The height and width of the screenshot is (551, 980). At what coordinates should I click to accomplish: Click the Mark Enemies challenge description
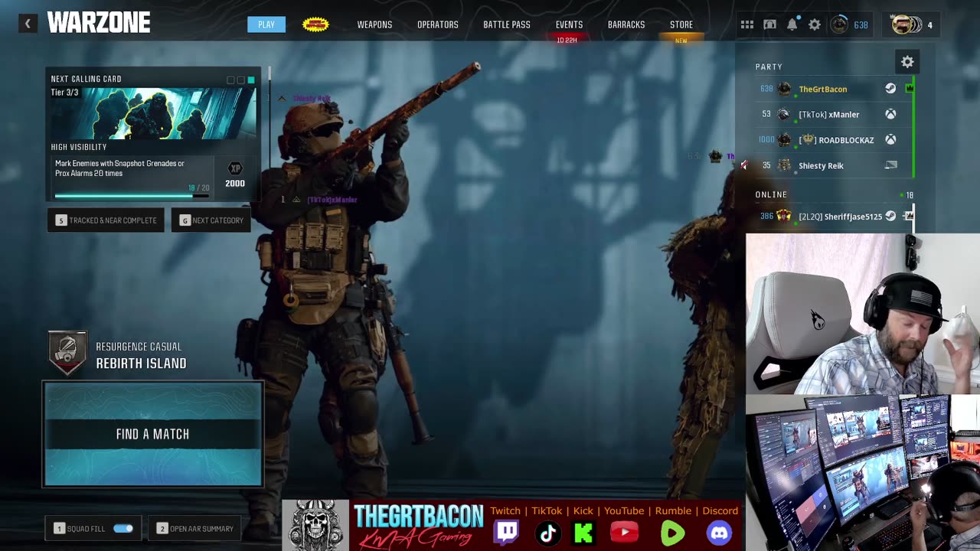pyautogui.click(x=120, y=168)
